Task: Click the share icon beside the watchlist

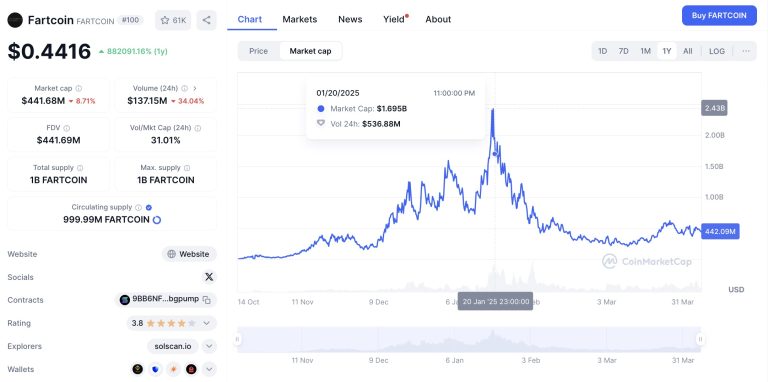Action: point(207,20)
